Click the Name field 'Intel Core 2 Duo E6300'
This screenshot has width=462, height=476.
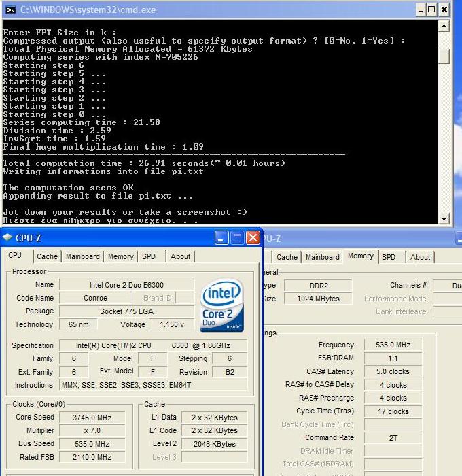(x=126, y=285)
